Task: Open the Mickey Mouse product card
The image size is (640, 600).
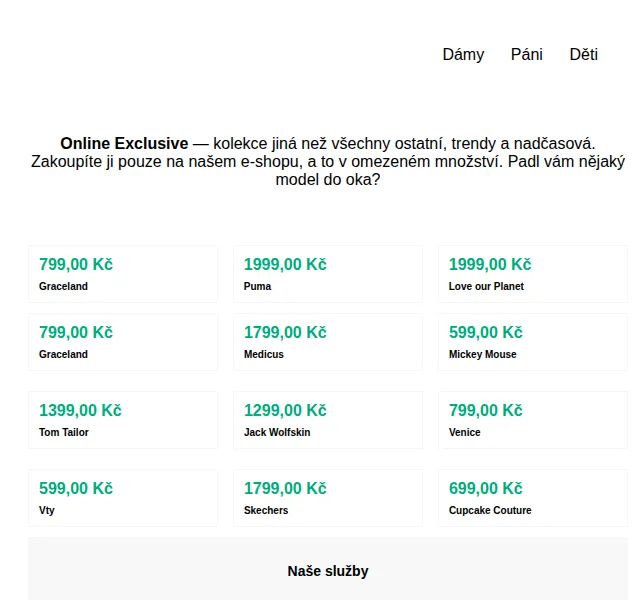Action: (533, 342)
